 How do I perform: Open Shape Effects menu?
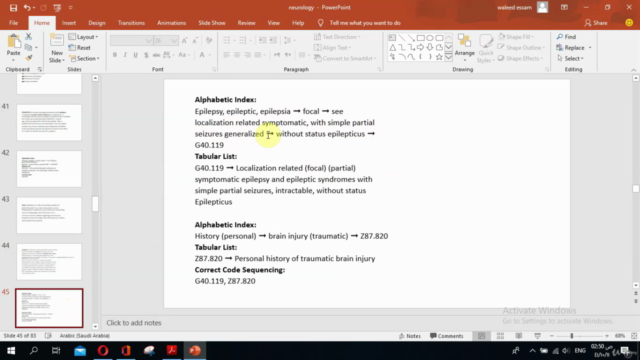pos(520,58)
